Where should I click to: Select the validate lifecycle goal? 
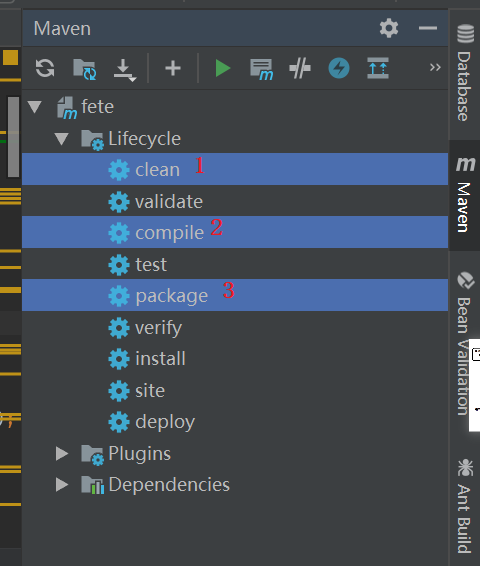(235, 201)
